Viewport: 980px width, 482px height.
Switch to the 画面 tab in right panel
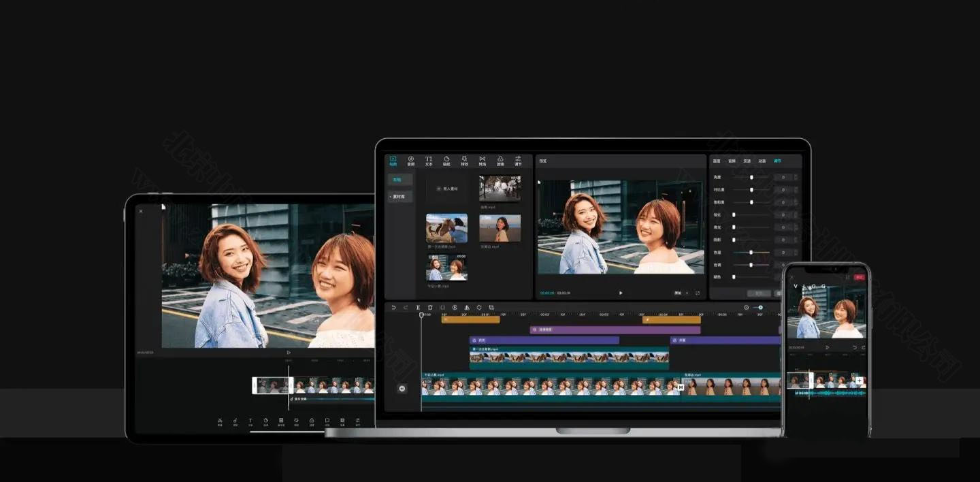(717, 161)
